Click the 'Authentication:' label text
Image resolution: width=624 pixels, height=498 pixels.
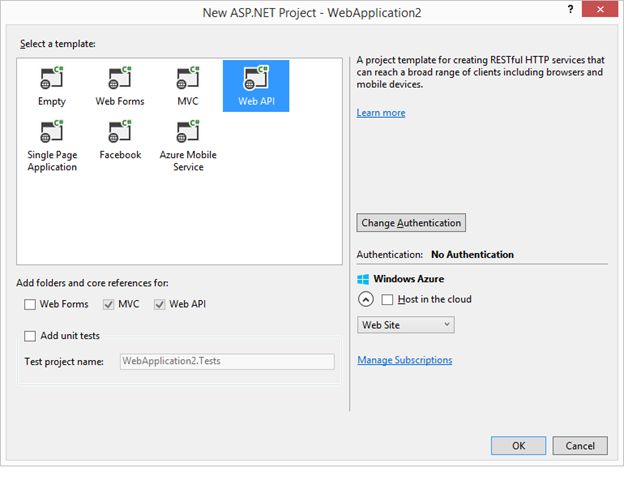coord(390,255)
